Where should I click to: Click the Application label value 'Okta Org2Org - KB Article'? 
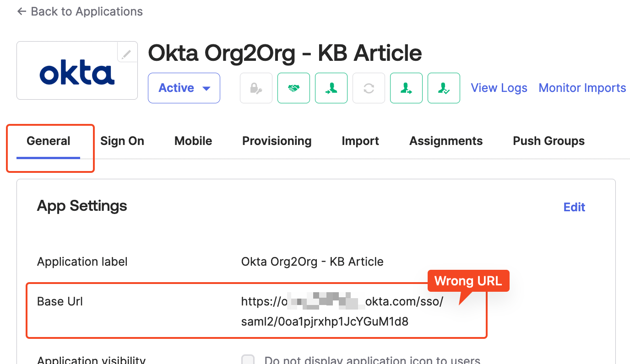point(312,262)
